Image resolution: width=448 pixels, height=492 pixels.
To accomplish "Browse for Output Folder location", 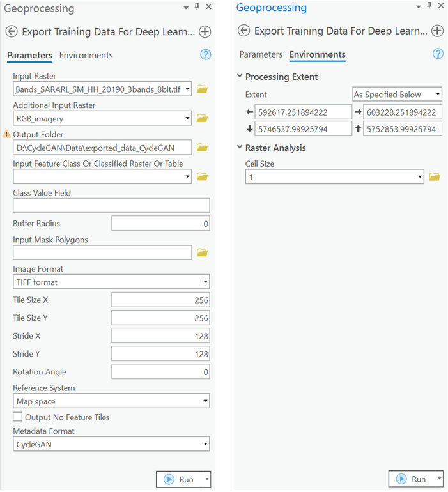I will click(202, 148).
